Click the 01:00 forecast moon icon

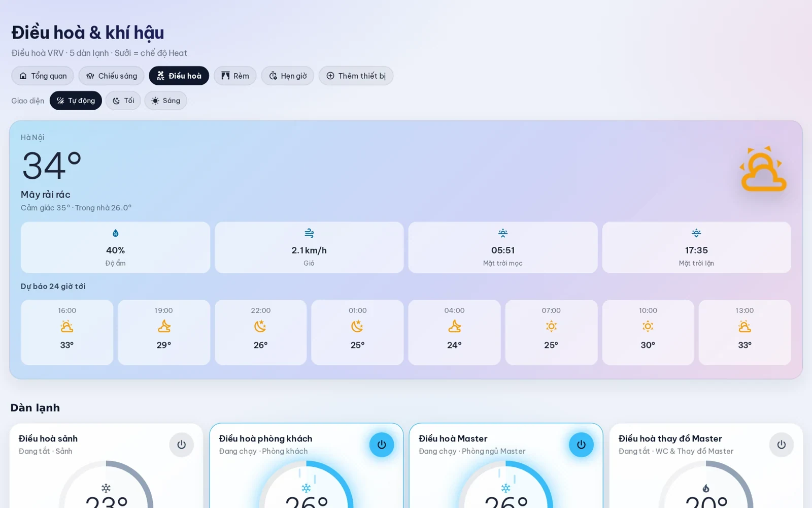pyautogui.click(x=357, y=326)
